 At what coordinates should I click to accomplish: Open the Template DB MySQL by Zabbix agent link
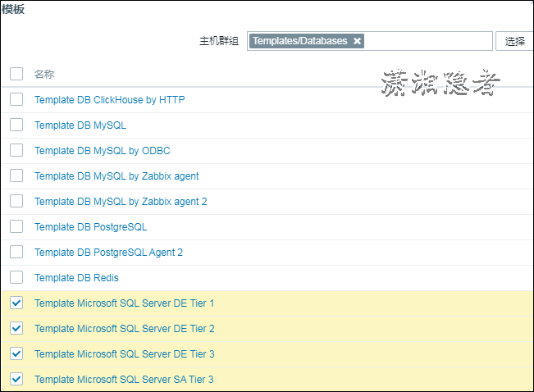(116, 176)
